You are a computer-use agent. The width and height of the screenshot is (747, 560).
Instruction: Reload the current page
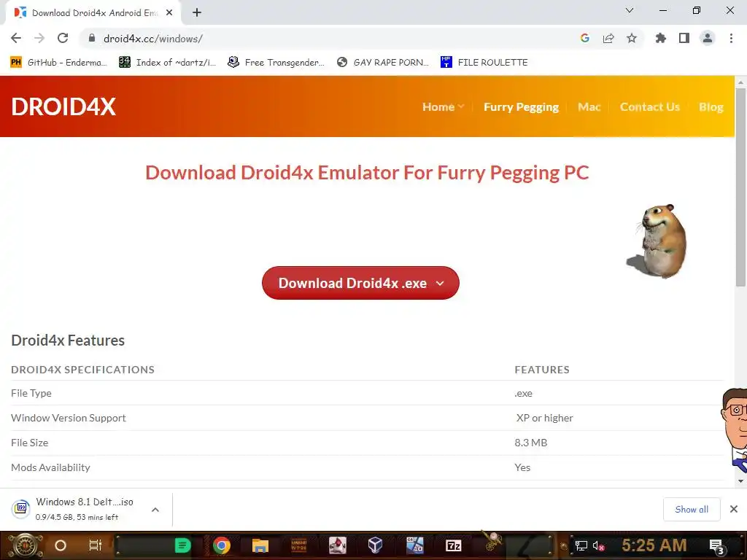coord(63,38)
